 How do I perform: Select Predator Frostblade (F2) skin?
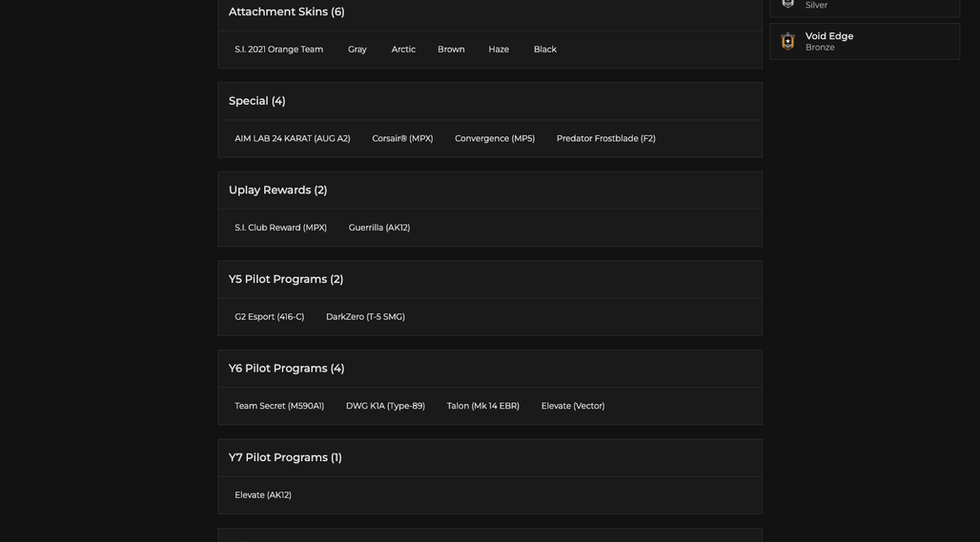click(605, 139)
